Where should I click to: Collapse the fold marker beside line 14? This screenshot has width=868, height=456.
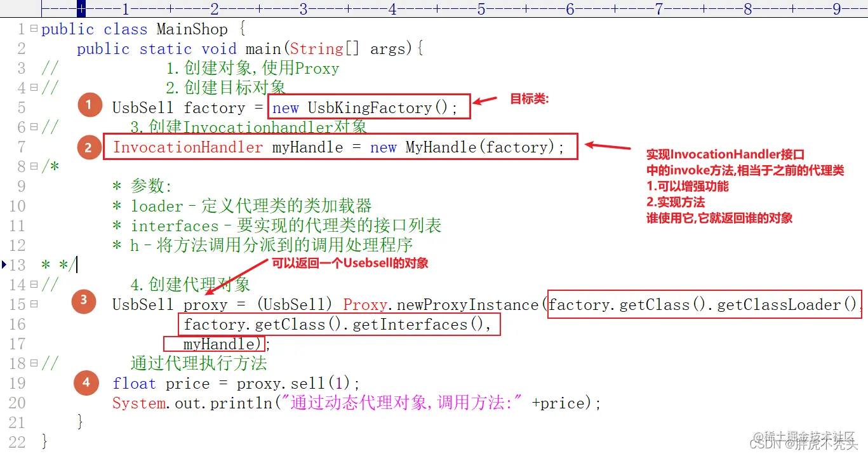coord(34,285)
